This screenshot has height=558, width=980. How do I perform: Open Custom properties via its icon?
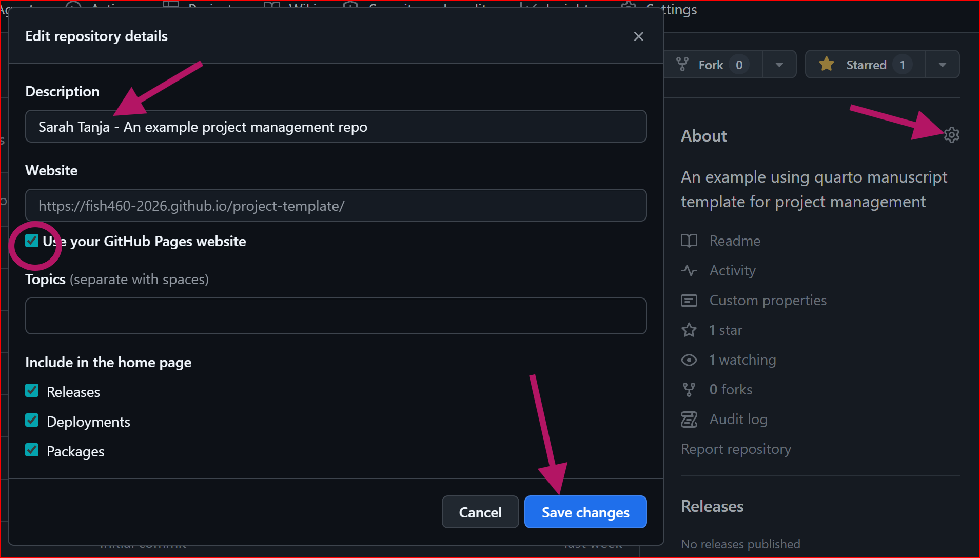tap(689, 300)
